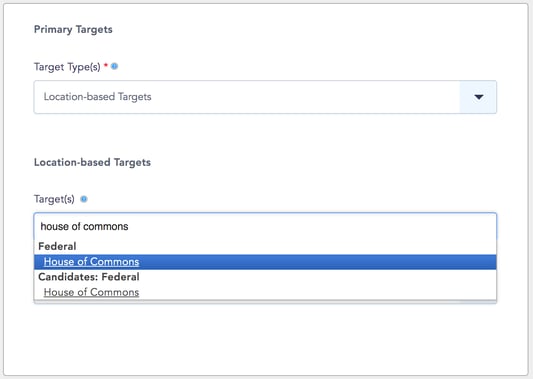
Task: Click the Location-based Targets section heading
Action: click(x=92, y=162)
